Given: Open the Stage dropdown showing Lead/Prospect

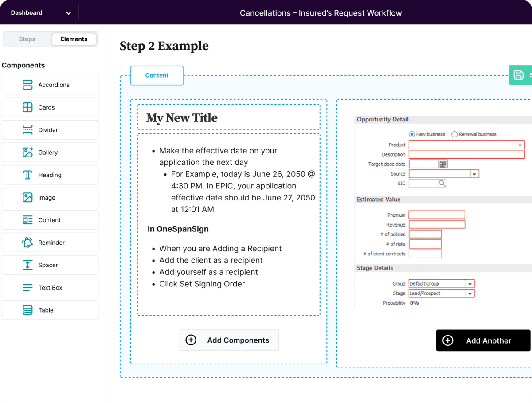Looking at the screenshot, I should [x=470, y=293].
